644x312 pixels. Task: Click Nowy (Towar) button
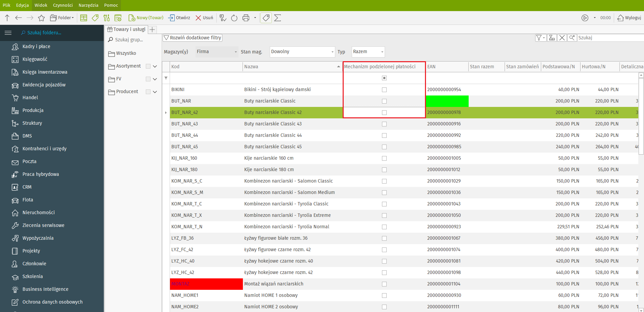[x=146, y=18]
